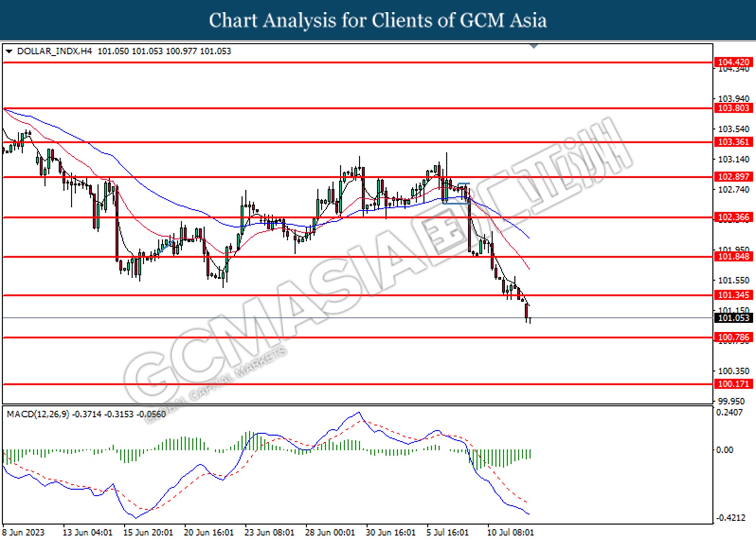Click the 103.940 price scale value
756x540 pixels.
point(733,99)
